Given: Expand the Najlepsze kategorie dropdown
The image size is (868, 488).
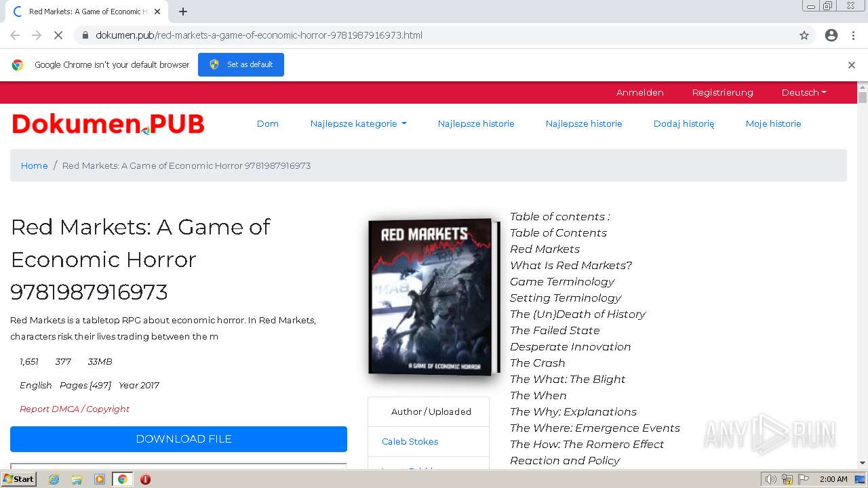Looking at the screenshot, I should click(x=358, y=123).
